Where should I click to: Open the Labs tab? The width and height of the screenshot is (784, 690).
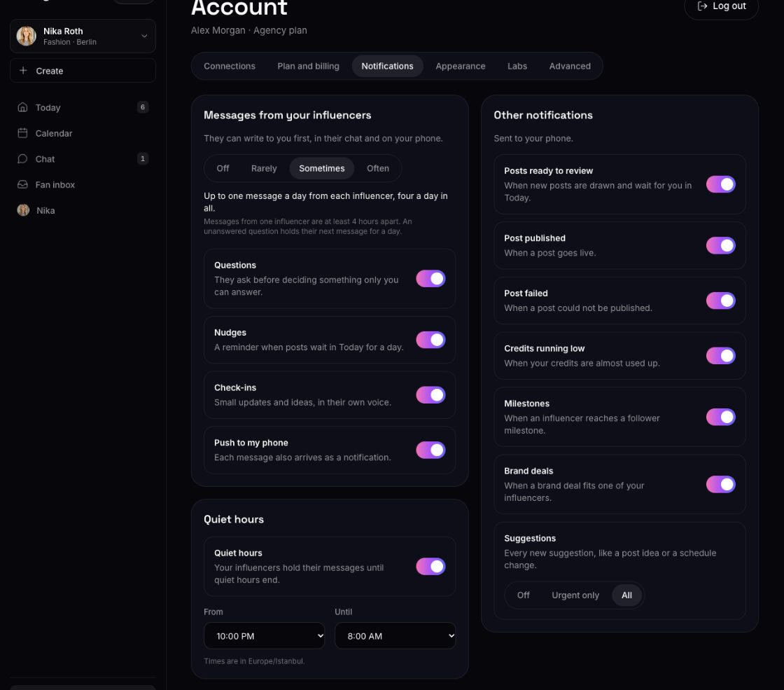pyautogui.click(x=517, y=66)
